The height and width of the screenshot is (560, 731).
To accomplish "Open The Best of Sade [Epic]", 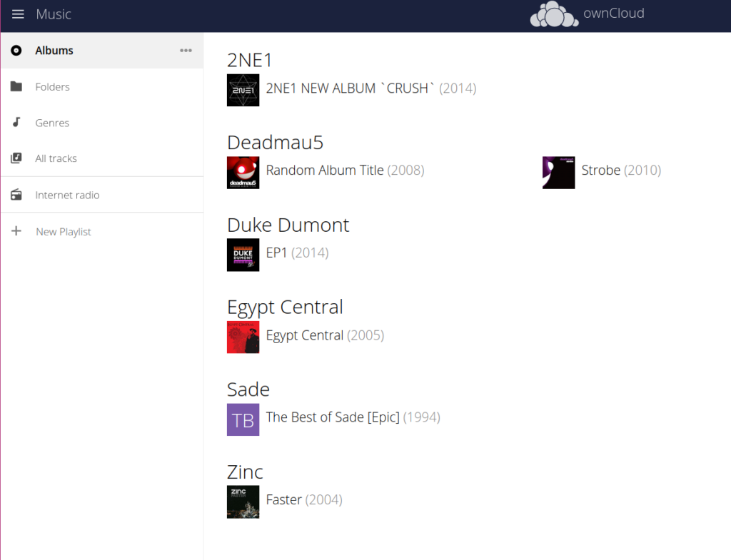I will tap(353, 417).
